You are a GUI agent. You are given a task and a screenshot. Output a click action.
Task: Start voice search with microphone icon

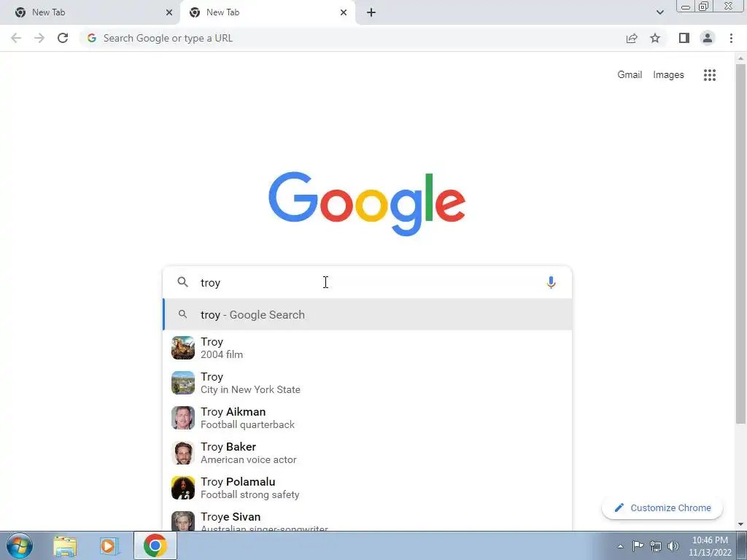pyautogui.click(x=551, y=282)
